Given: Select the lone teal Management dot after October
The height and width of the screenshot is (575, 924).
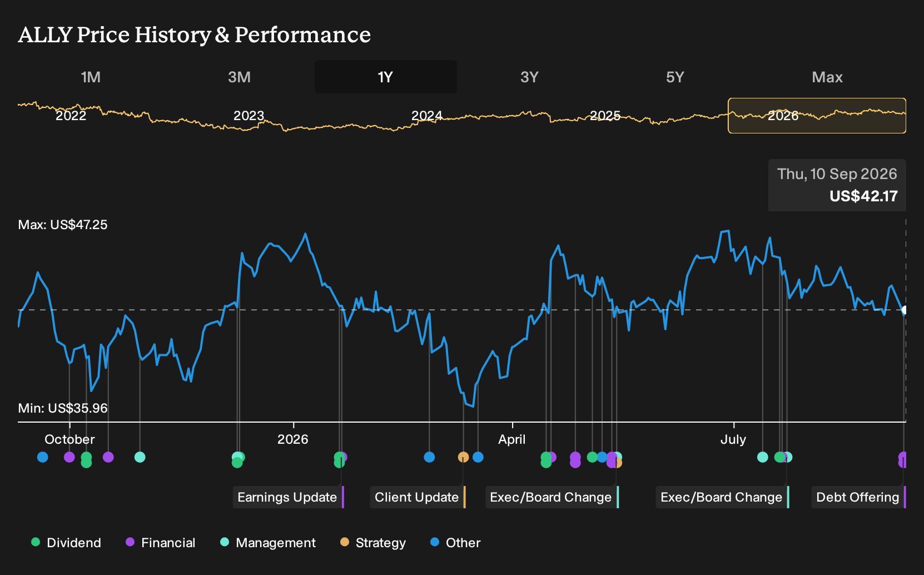Looking at the screenshot, I should tap(140, 457).
